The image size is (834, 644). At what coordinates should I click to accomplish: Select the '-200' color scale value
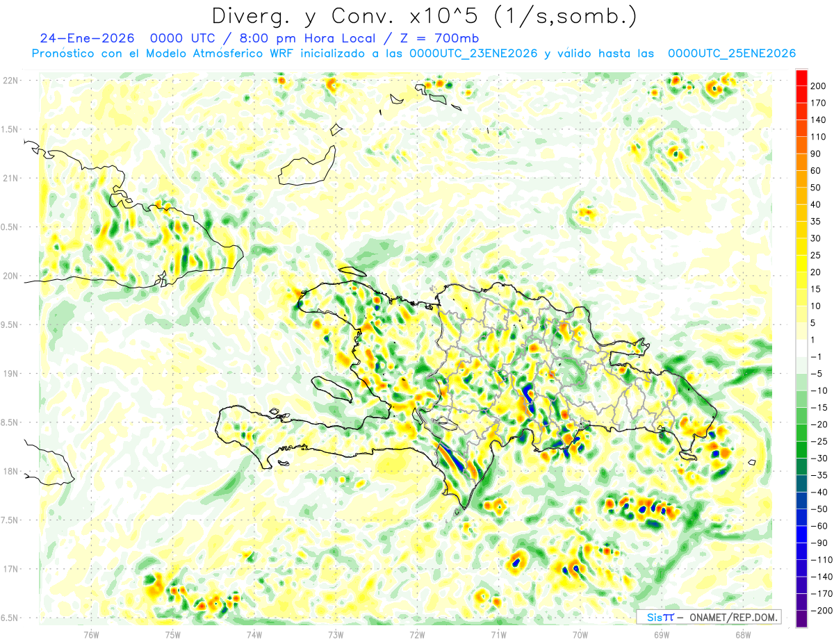tap(821, 611)
